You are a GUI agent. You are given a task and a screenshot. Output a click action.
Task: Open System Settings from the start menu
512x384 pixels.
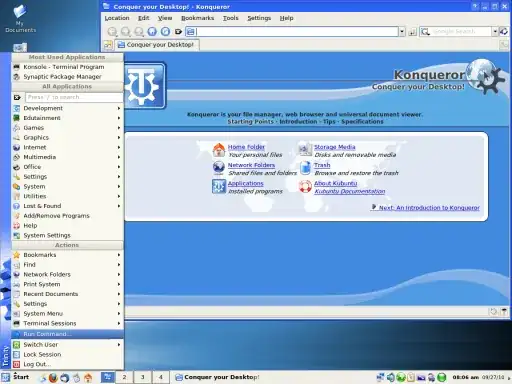(x=67, y=235)
